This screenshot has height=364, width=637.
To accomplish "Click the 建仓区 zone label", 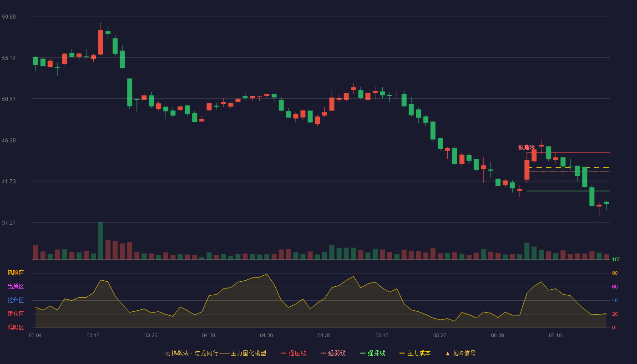I will click(15, 314).
